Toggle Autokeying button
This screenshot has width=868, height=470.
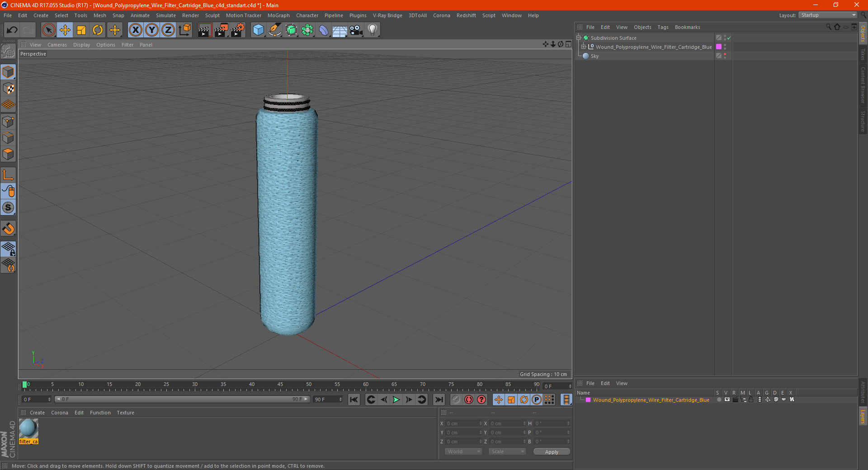pyautogui.click(x=469, y=399)
